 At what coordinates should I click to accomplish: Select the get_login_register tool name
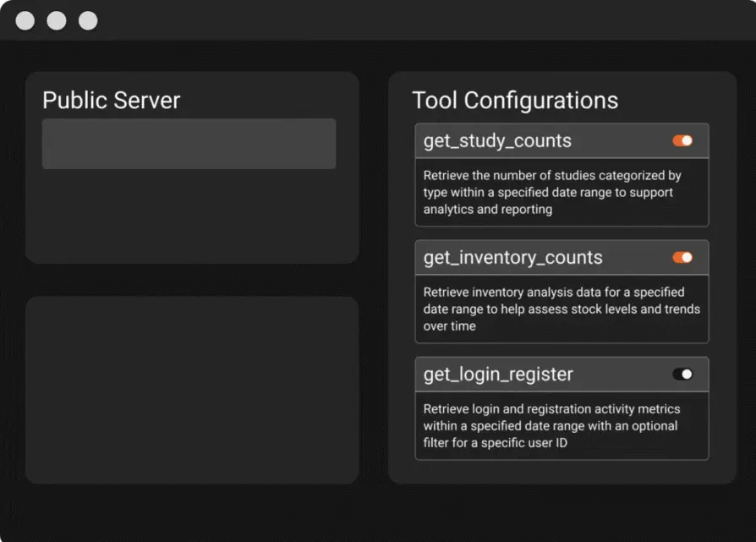click(x=498, y=375)
